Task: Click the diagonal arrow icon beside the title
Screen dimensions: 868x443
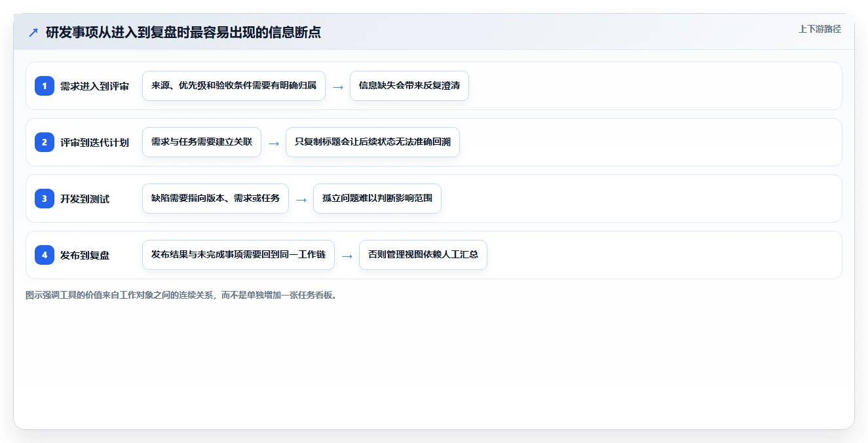Action: tap(33, 33)
